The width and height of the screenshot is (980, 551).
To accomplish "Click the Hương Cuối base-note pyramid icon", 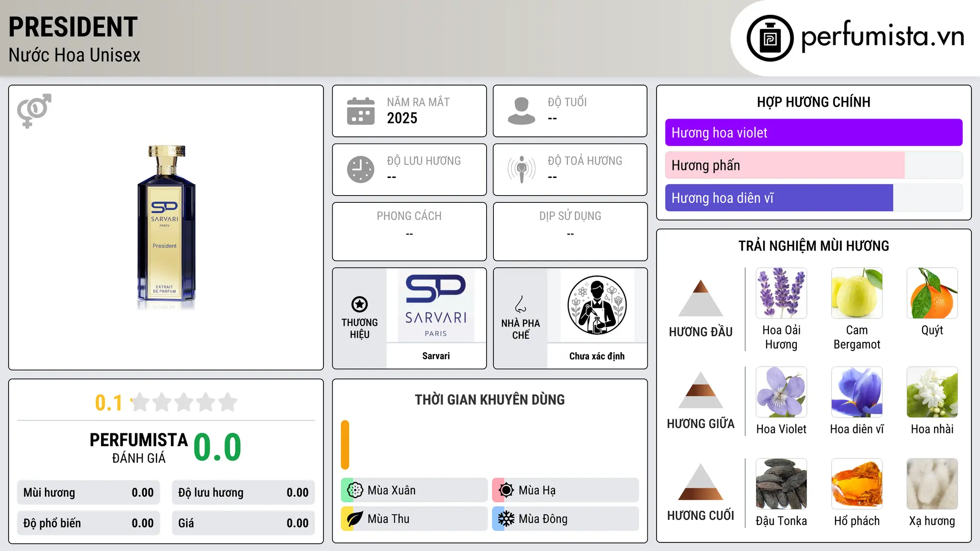I will click(701, 482).
